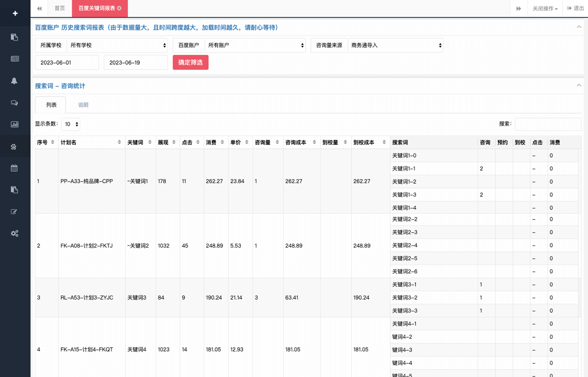This screenshot has height=377, width=588.
Task: Switch to the 首页 tab
Action: [x=60, y=8]
